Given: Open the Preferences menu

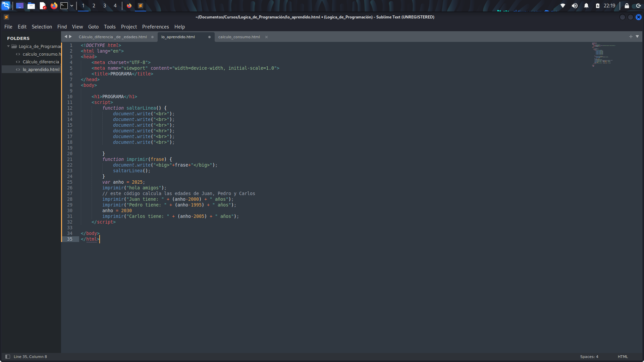Looking at the screenshot, I should pos(155,27).
